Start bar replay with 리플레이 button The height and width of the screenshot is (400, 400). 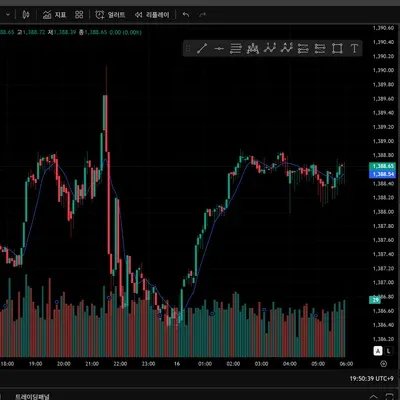click(x=152, y=15)
